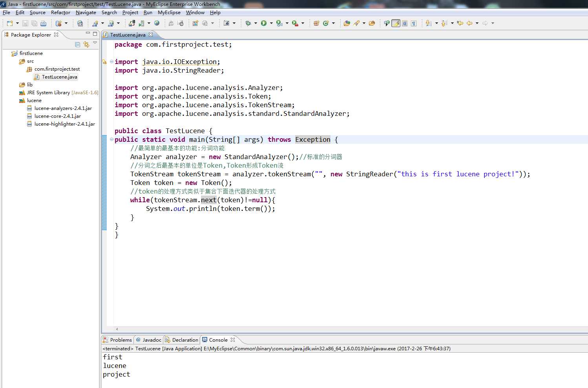
Task: Click the Next Annotation icon
Action: pyautogui.click(x=428, y=23)
